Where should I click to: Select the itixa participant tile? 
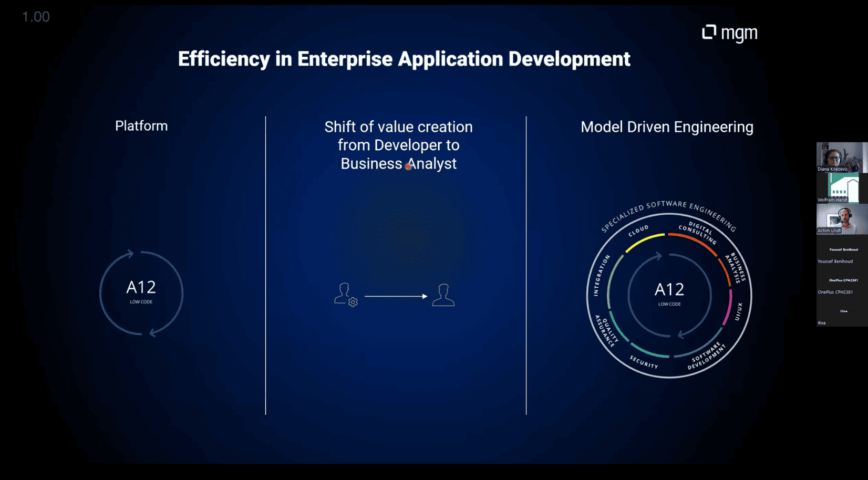[842, 311]
